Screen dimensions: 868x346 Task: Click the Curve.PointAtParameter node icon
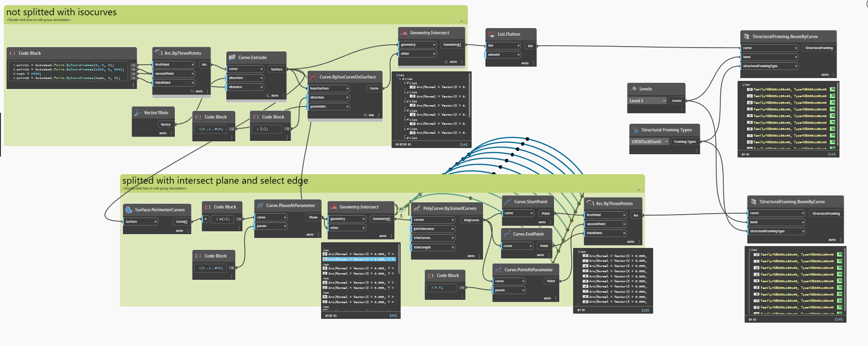pyautogui.click(x=498, y=269)
